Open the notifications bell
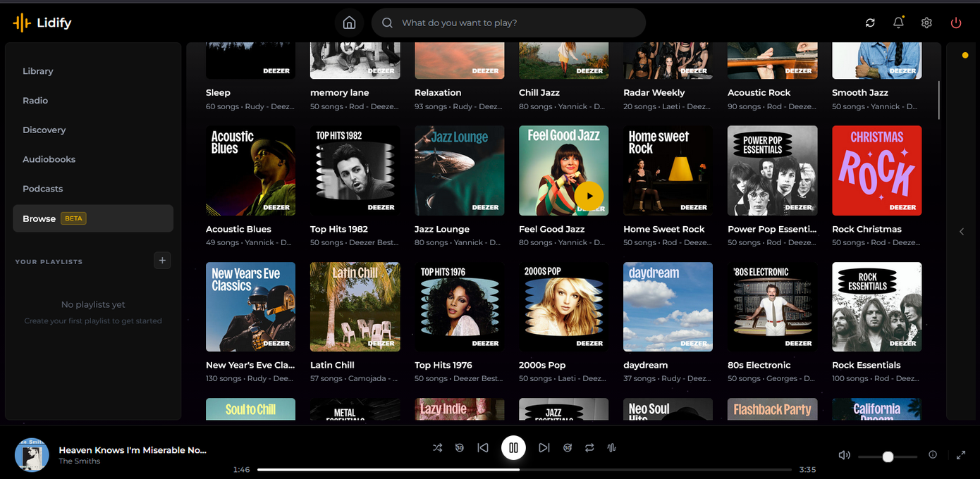 click(898, 23)
